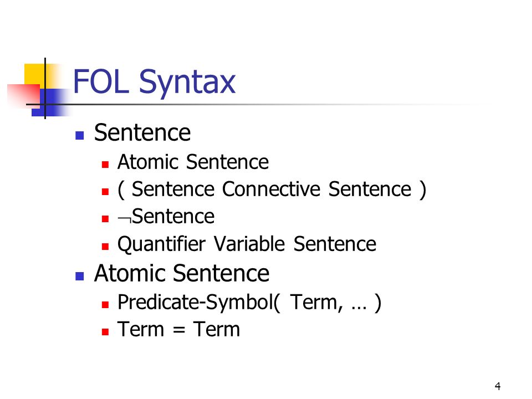Select the Quantifier Variable Sentence line

[x=247, y=244]
